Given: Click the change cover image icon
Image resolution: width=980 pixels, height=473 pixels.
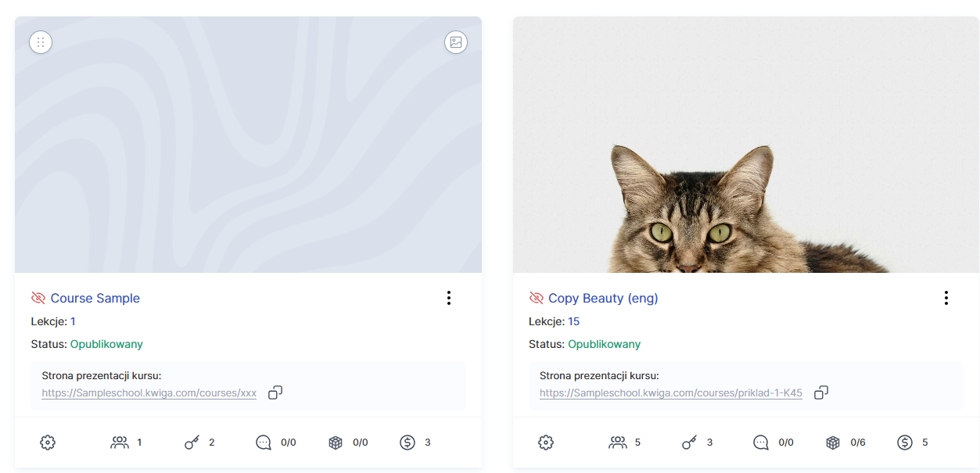Looking at the screenshot, I should [x=456, y=42].
